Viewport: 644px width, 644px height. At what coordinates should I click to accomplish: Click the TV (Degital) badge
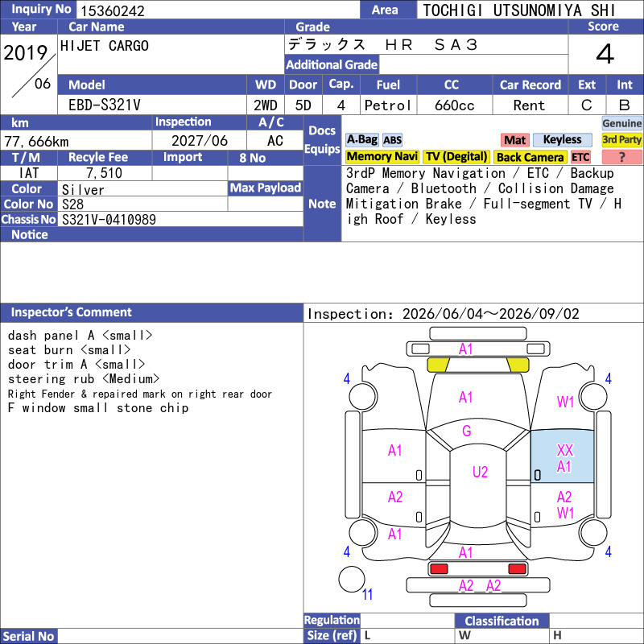click(456, 157)
